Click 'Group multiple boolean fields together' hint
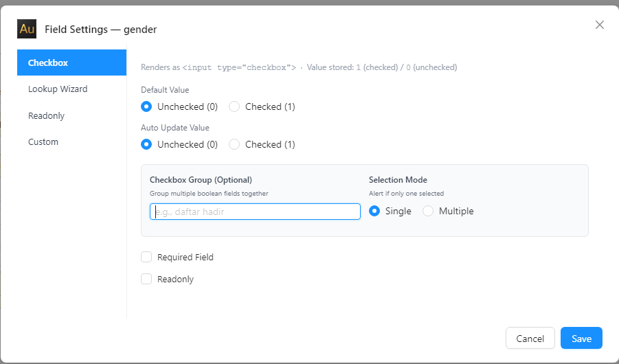 point(209,194)
